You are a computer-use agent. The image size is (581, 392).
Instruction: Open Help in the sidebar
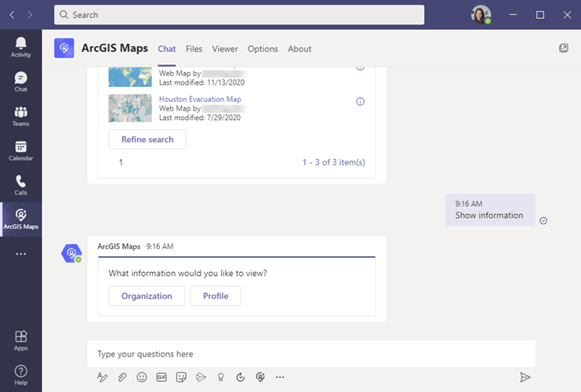click(x=20, y=375)
